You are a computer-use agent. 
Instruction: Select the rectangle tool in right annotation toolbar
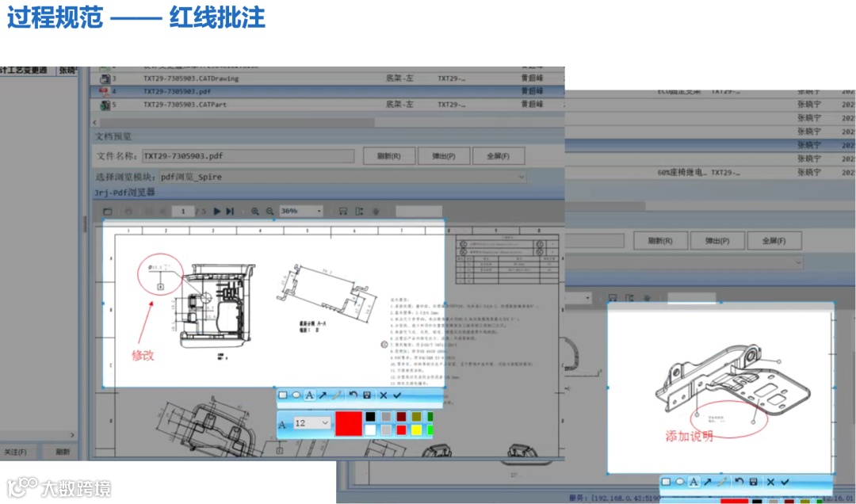(666, 482)
